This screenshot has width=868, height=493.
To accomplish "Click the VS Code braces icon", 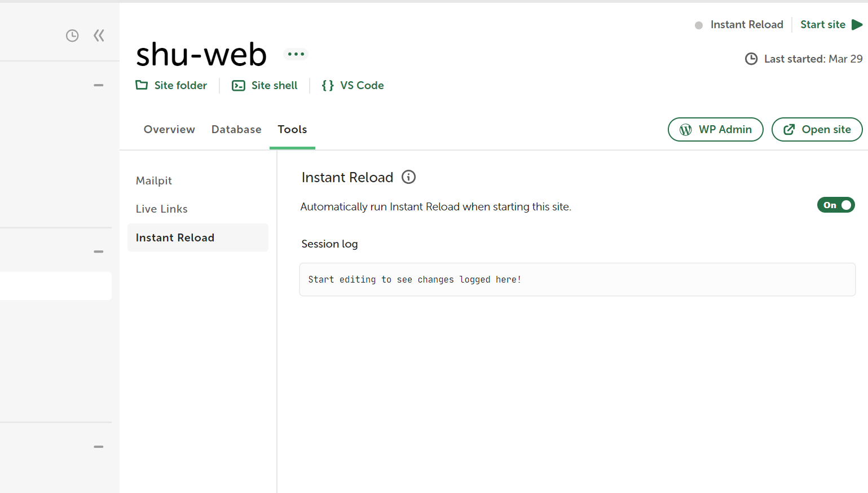I will 328,86.
